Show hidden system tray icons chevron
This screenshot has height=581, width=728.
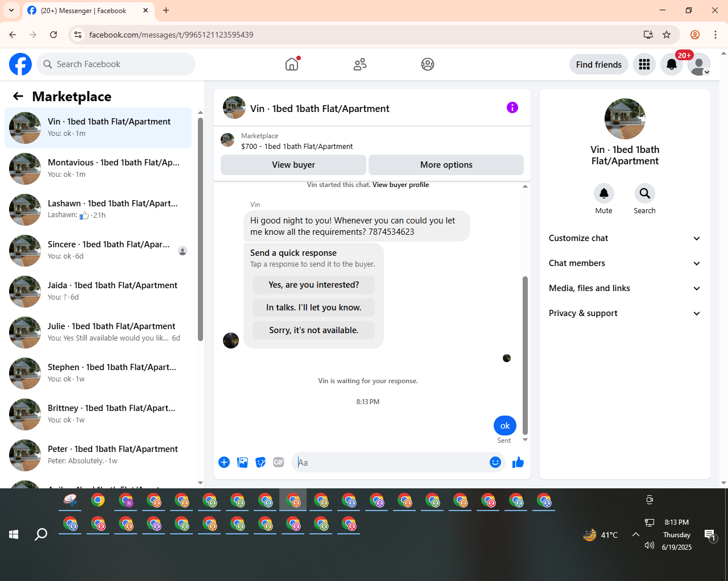[636, 534]
